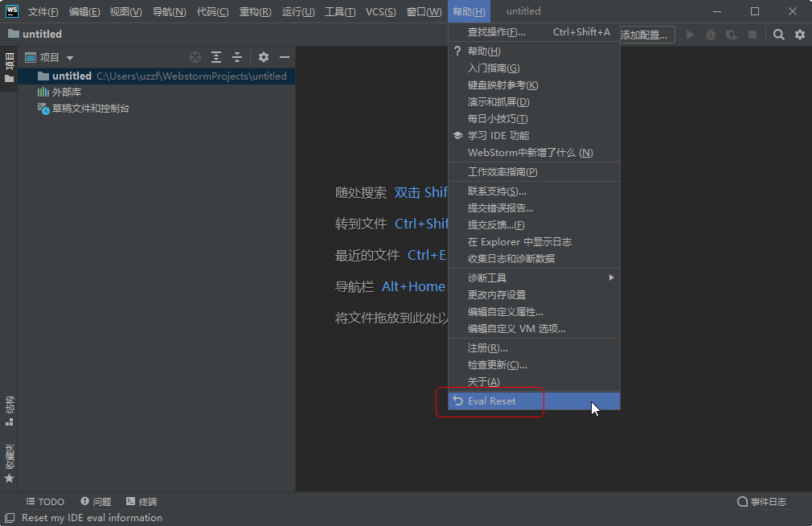
Task: Click Expand All icon in Project panel
Action: pyautogui.click(x=216, y=57)
